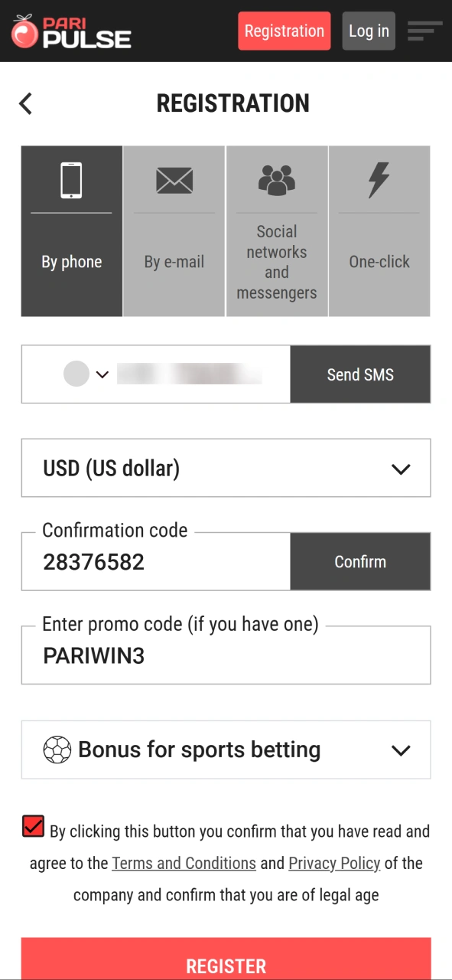Open the Terms and Conditions link
Viewport: 452px width, 980px height.
coord(184,863)
